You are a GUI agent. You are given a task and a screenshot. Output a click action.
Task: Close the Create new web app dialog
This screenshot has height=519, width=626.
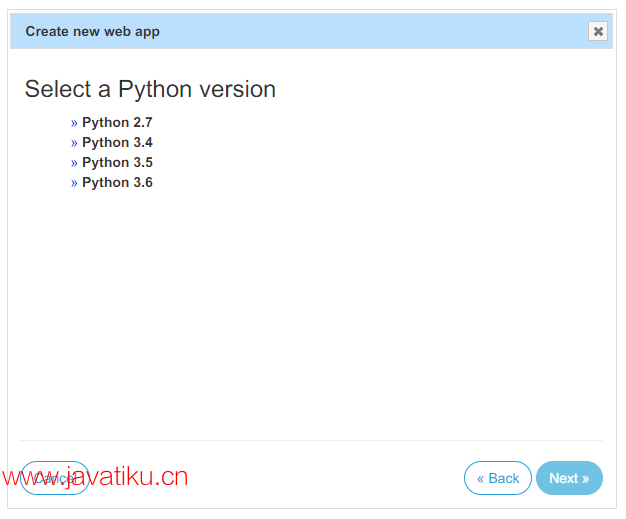(598, 31)
